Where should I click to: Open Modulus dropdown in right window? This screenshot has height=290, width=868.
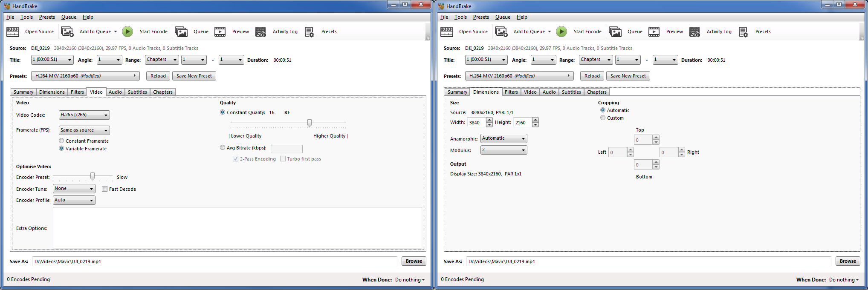[503, 150]
